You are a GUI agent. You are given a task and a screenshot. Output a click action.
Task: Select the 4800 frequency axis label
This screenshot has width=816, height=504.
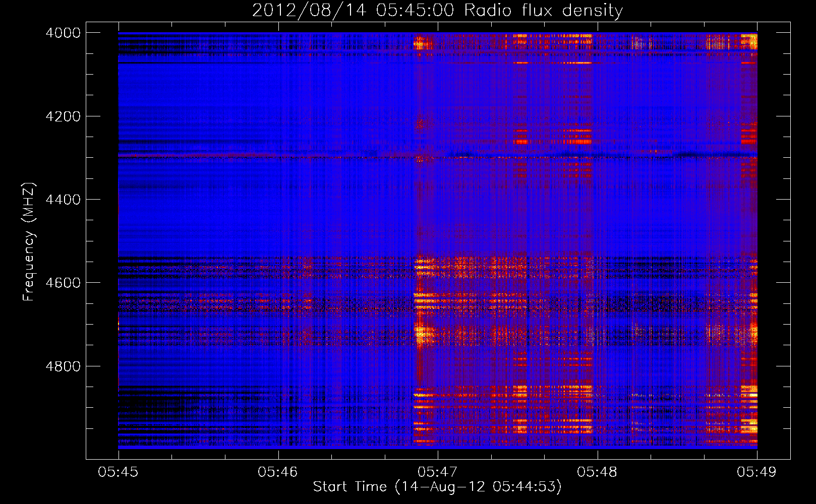click(x=63, y=366)
